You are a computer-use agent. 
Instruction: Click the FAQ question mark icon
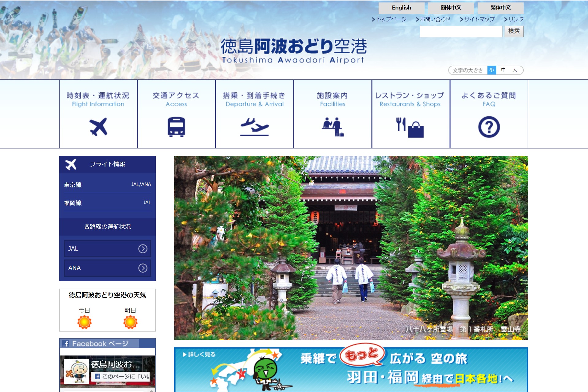489,127
